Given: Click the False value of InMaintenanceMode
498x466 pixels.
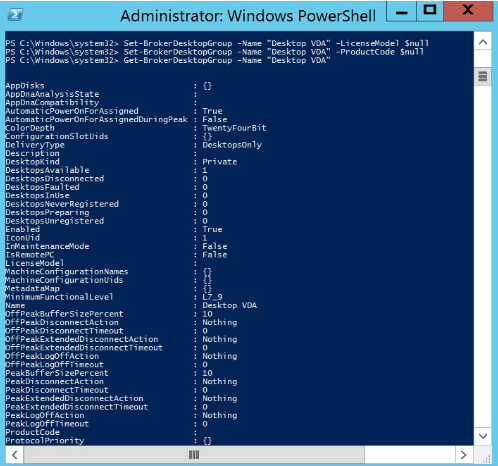Looking at the screenshot, I should pos(215,246).
